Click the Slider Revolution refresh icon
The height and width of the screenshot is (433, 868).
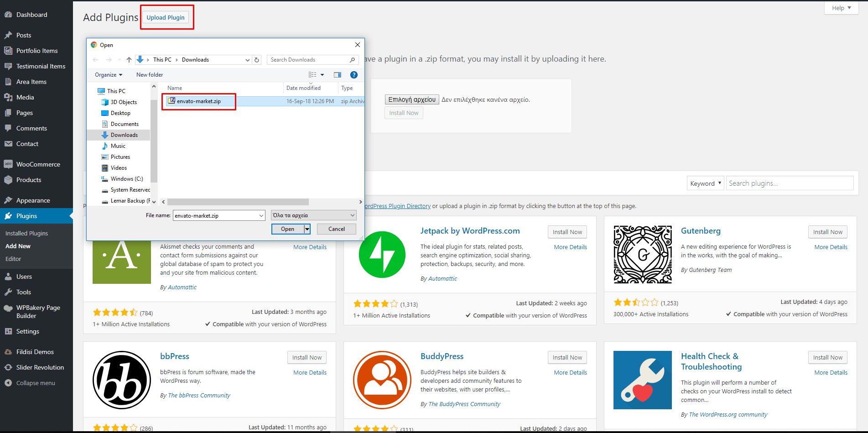point(8,367)
